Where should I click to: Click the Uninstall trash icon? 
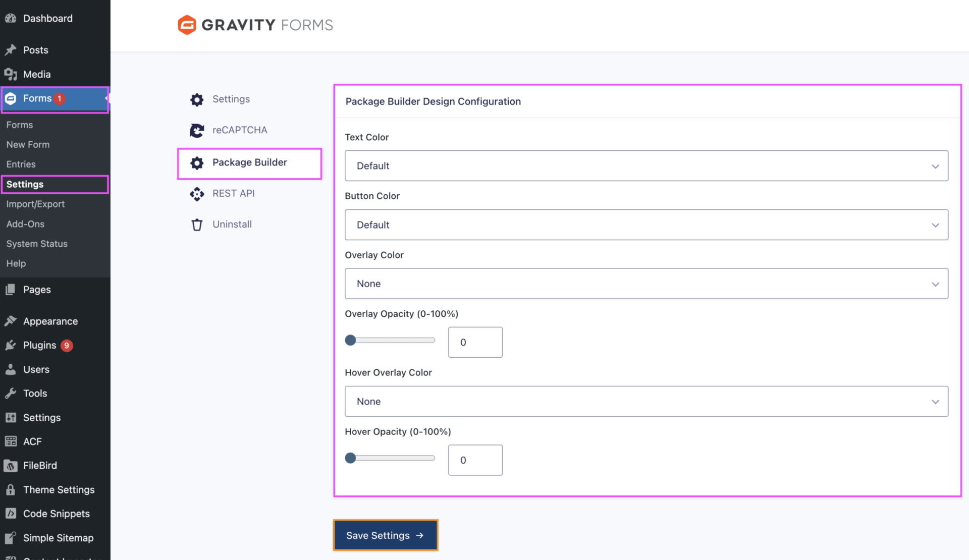pyautogui.click(x=197, y=225)
